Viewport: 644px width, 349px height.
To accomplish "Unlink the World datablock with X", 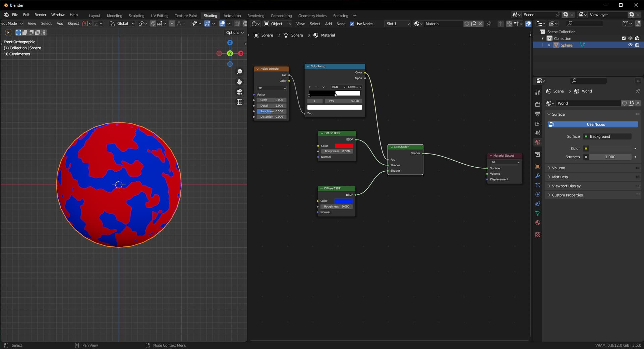I will click(x=638, y=103).
